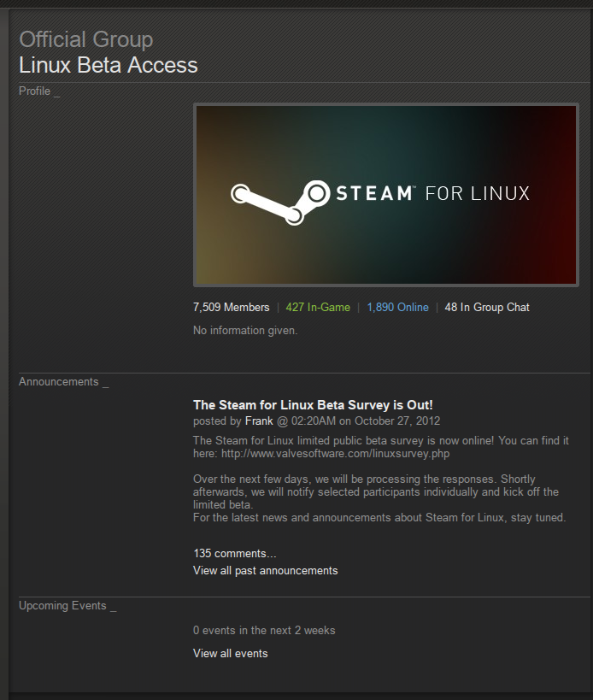
Task: Click 'View all past announcements'
Action: (265, 570)
